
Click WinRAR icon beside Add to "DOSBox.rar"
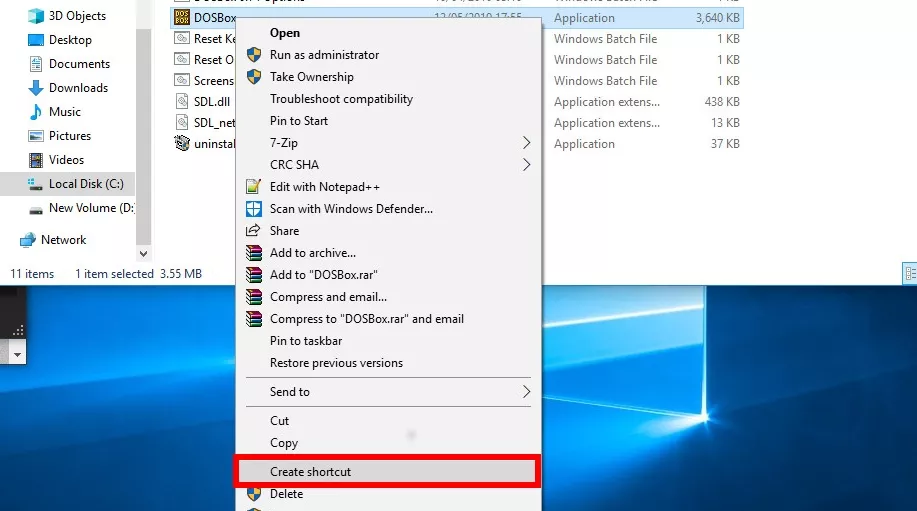[254, 275]
